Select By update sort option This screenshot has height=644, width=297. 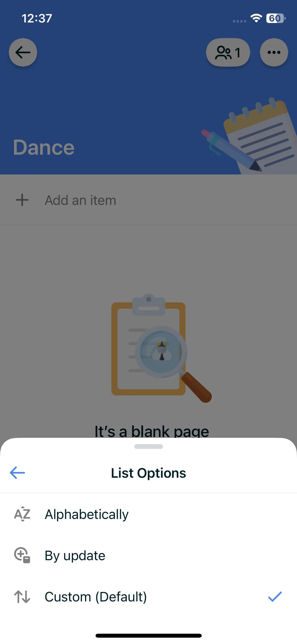pos(148,555)
